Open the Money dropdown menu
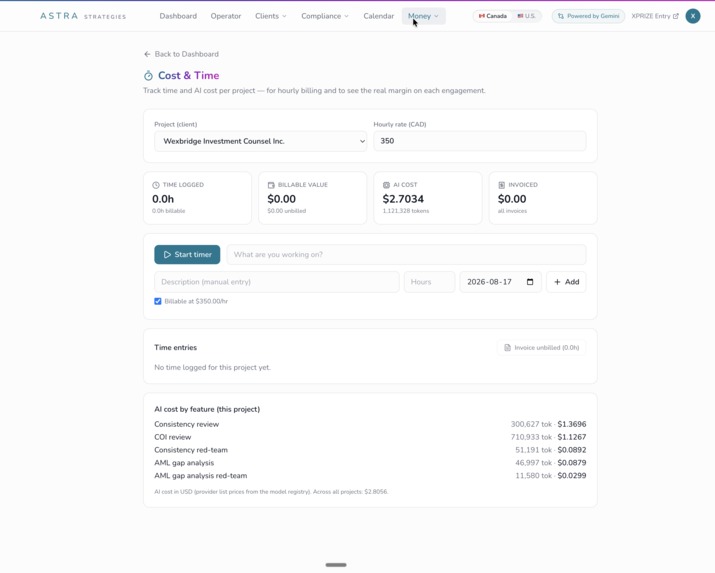Viewport: 715px width, 573px height. click(424, 16)
